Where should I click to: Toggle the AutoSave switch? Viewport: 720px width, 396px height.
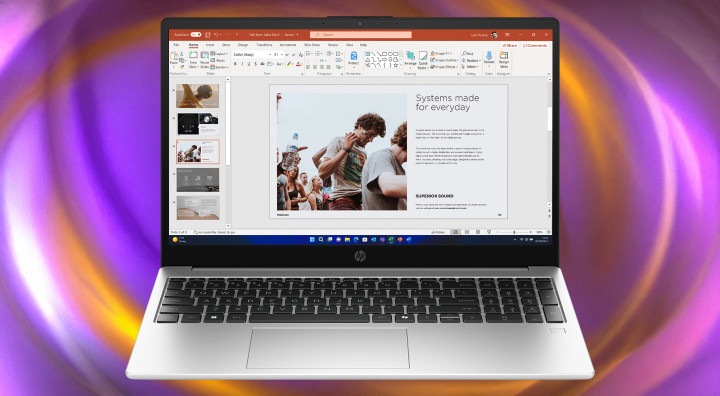coord(196,34)
